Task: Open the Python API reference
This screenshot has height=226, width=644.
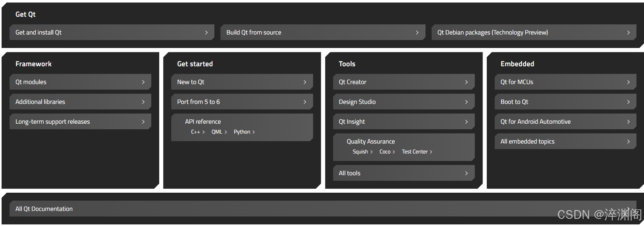Action: (244, 132)
